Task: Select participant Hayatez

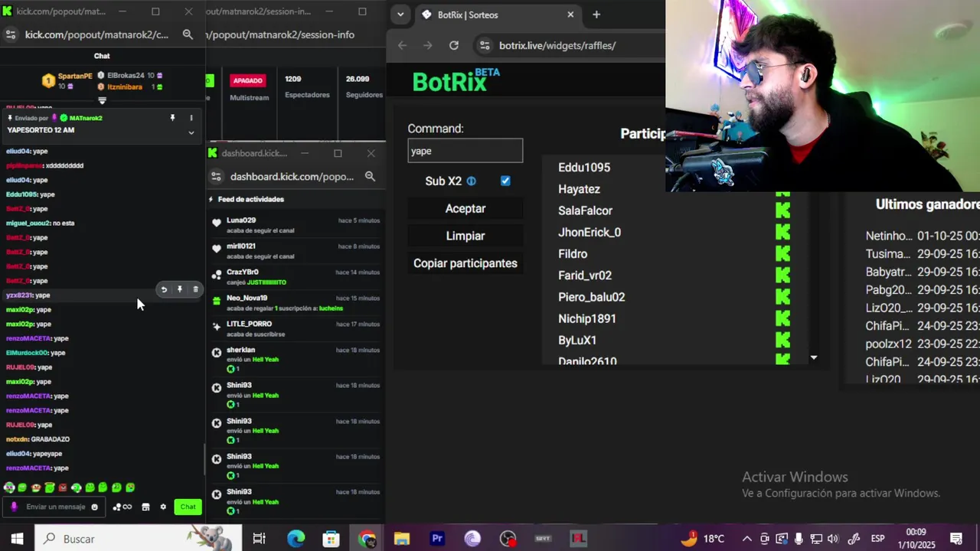Action: click(580, 189)
